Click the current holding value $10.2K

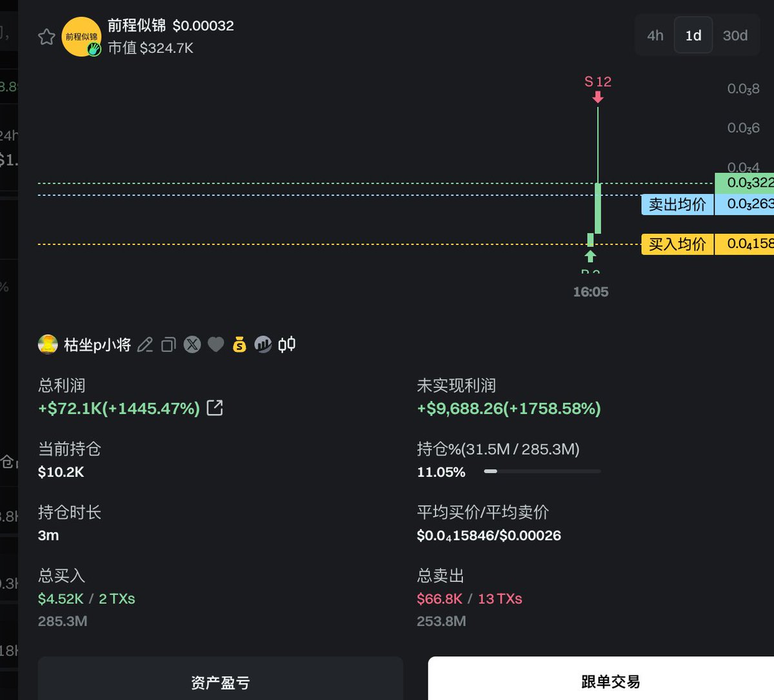tap(61, 472)
